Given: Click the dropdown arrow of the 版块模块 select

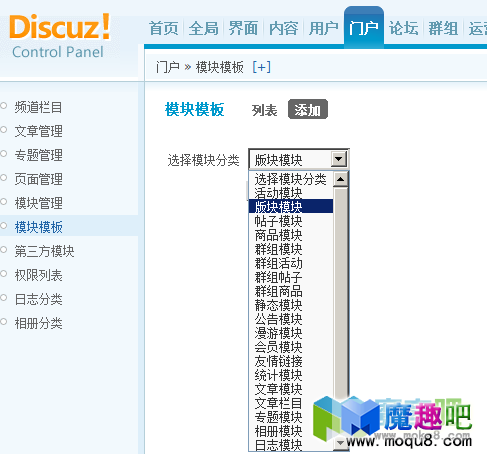Looking at the screenshot, I should pos(339,159).
